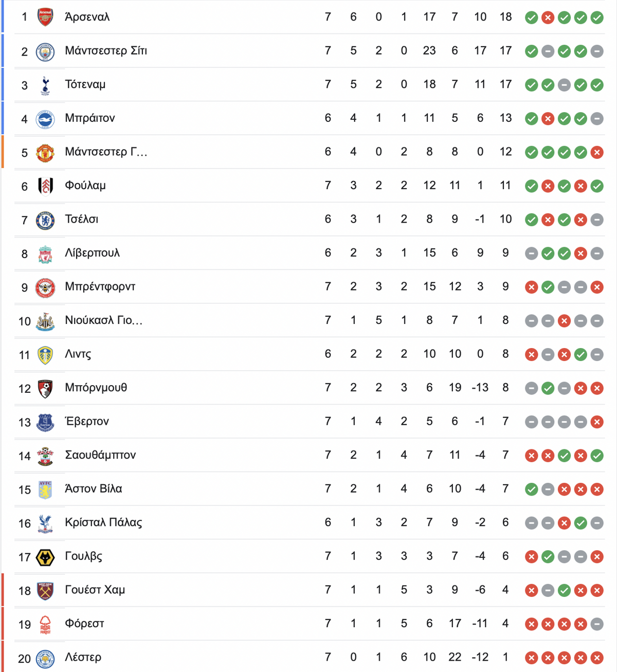Click the Liverpool club crest

pos(45,254)
